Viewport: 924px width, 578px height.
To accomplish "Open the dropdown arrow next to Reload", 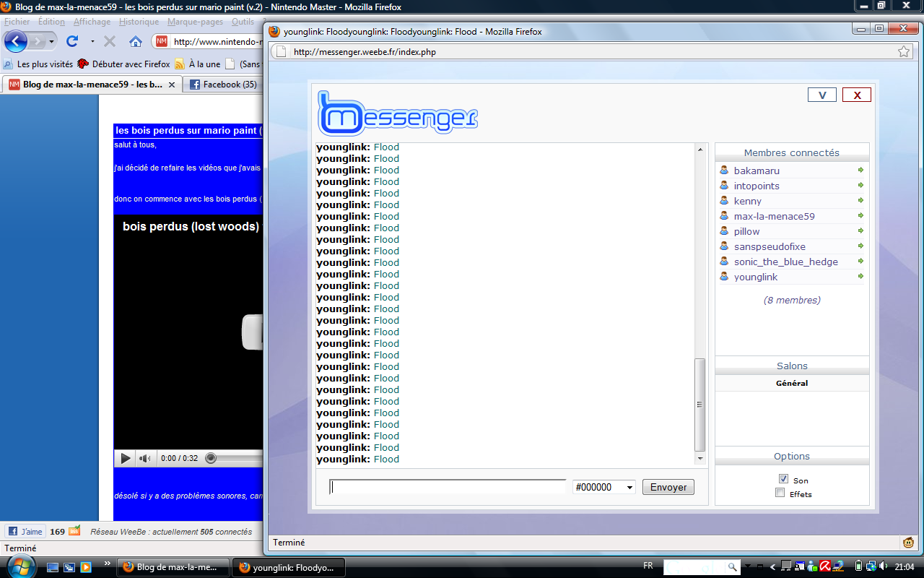I will [x=92, y=42].
